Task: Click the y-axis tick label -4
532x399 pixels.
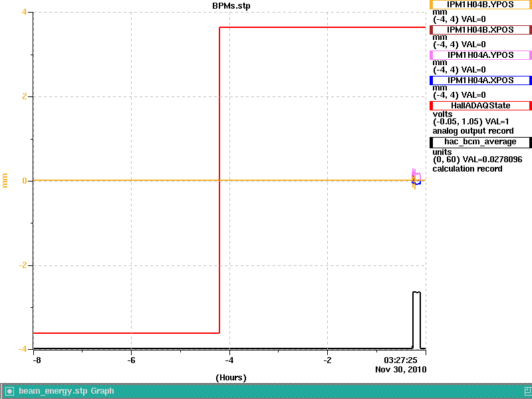Action: (23, 349)
